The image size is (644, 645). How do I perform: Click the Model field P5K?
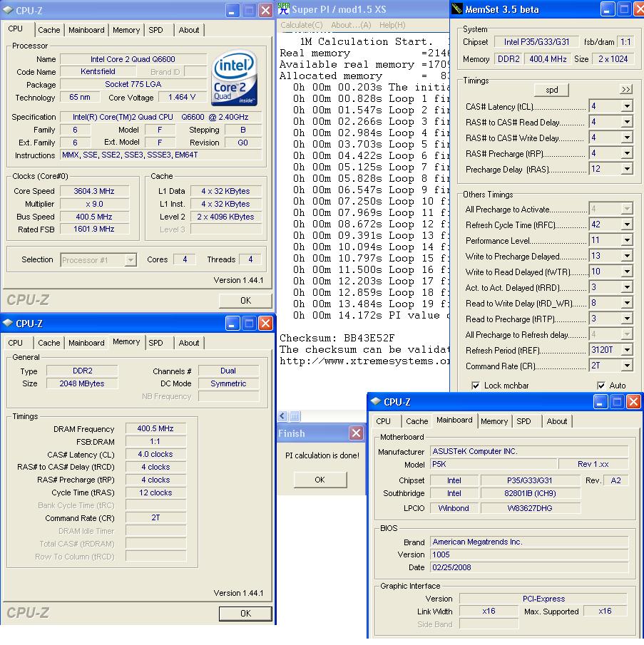tap(493, 464)
